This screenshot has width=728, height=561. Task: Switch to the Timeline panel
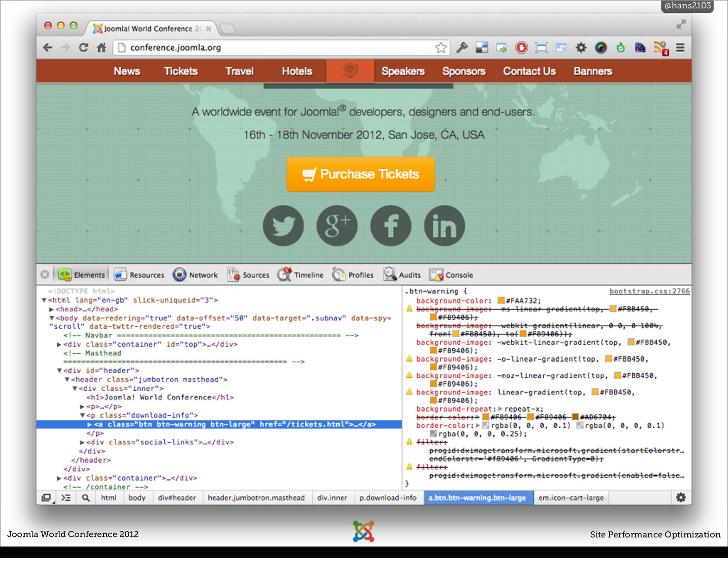pos(301,275)
